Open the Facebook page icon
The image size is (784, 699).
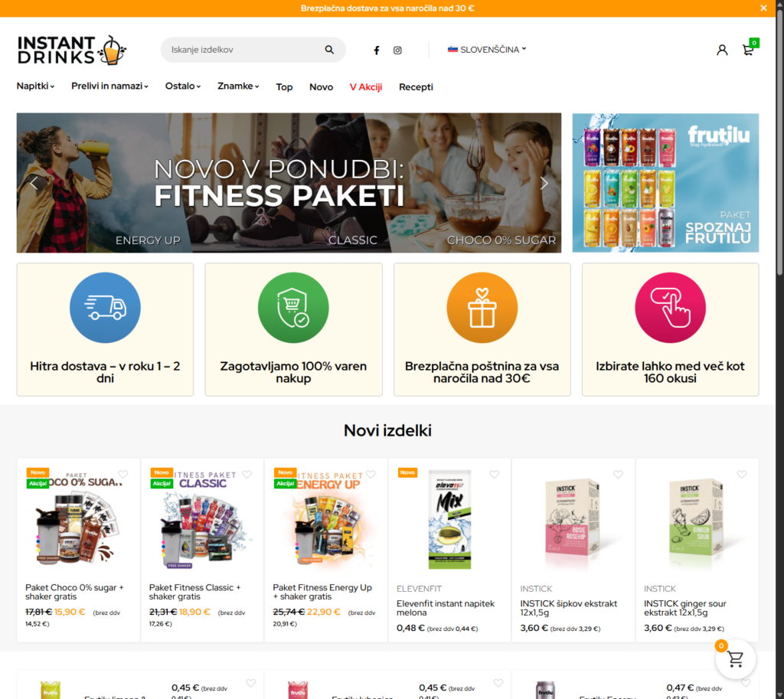(x=377, y=50)
